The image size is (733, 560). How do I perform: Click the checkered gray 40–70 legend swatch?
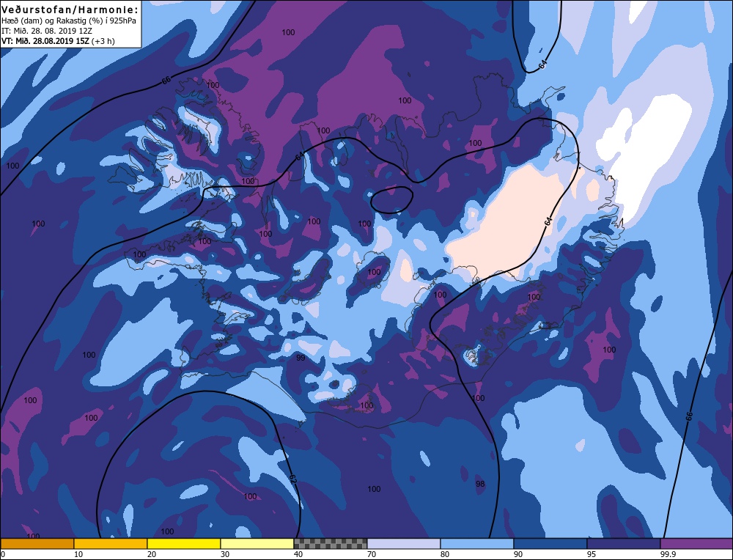331,543
